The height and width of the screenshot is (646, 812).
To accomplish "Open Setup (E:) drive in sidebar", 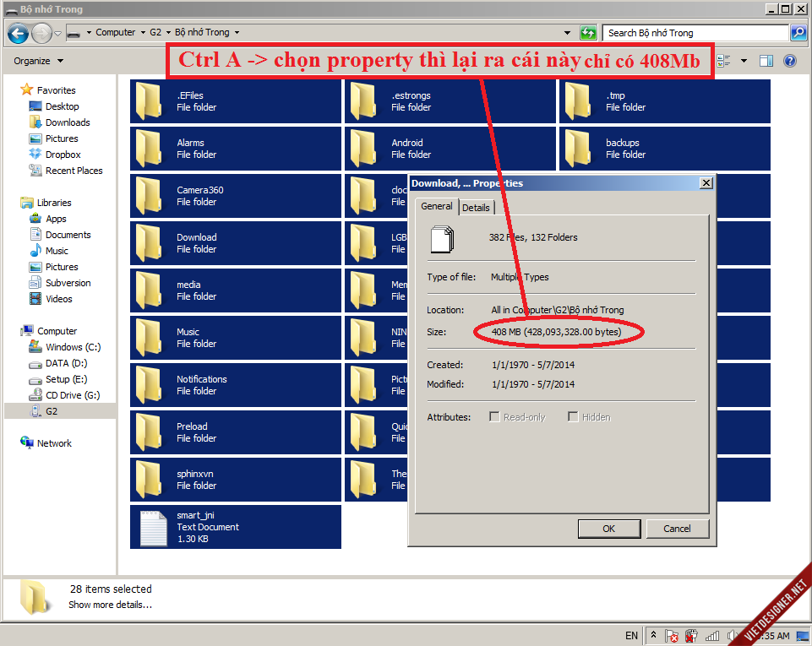I will point(58,379).
